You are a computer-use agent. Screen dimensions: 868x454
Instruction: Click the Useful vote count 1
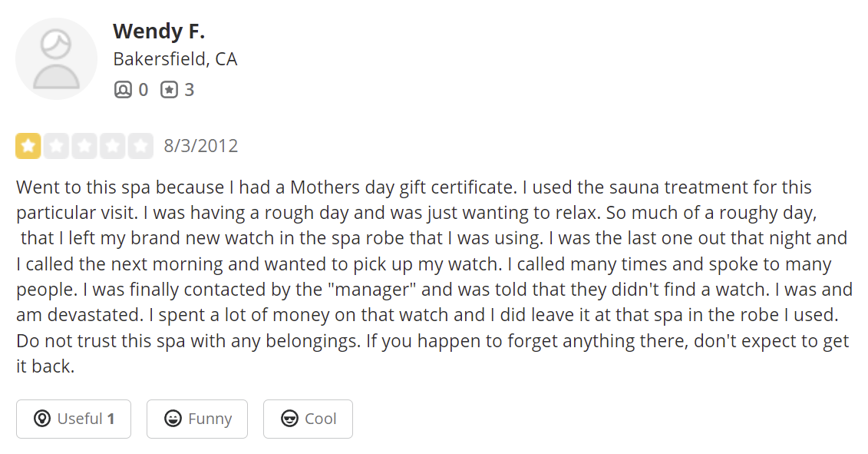coord(111,419)
